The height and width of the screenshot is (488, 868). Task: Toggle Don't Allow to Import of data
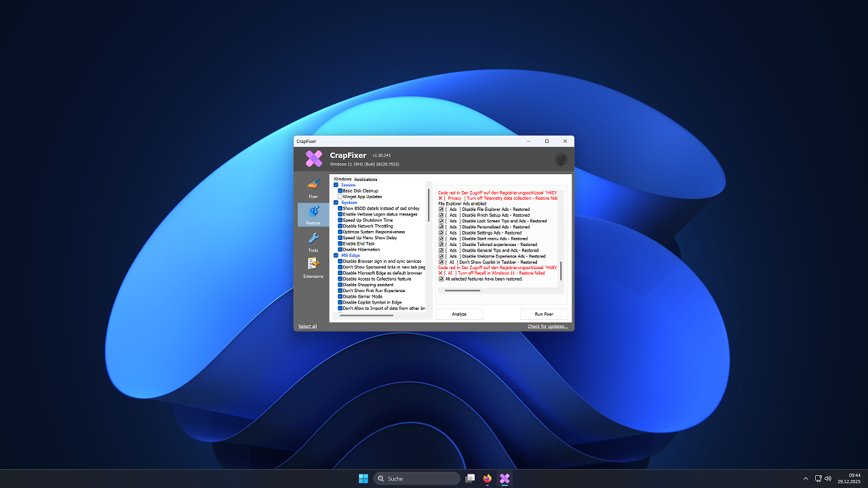tap(340, 308)
